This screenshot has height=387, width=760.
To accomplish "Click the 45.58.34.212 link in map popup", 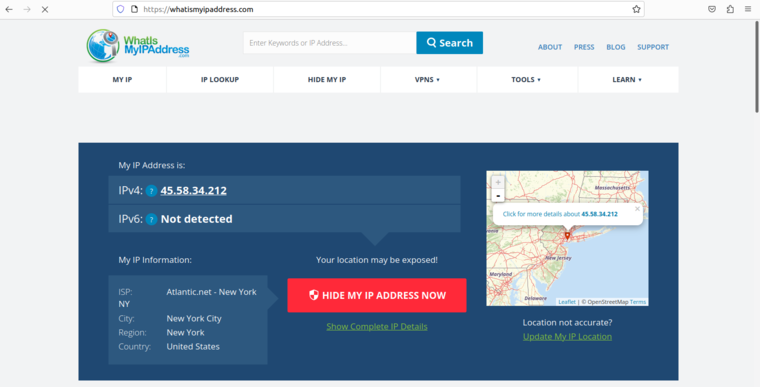I will coord(599,214).
